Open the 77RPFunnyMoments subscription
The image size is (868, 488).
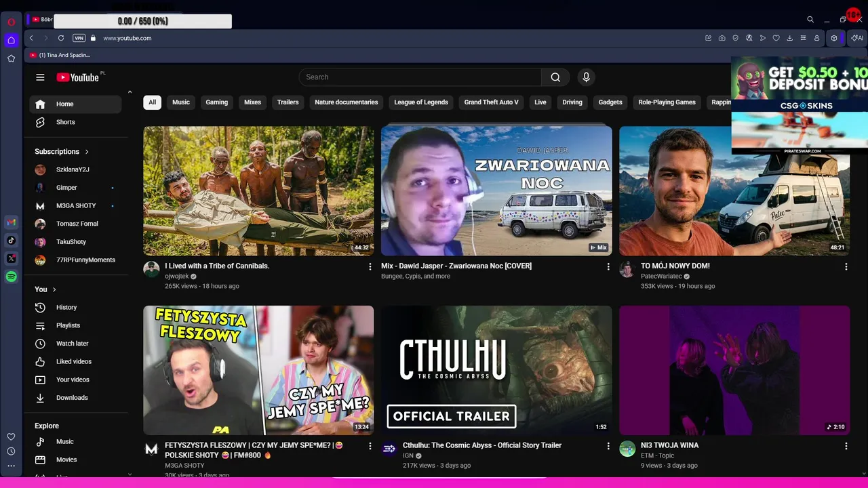(75, 260)
